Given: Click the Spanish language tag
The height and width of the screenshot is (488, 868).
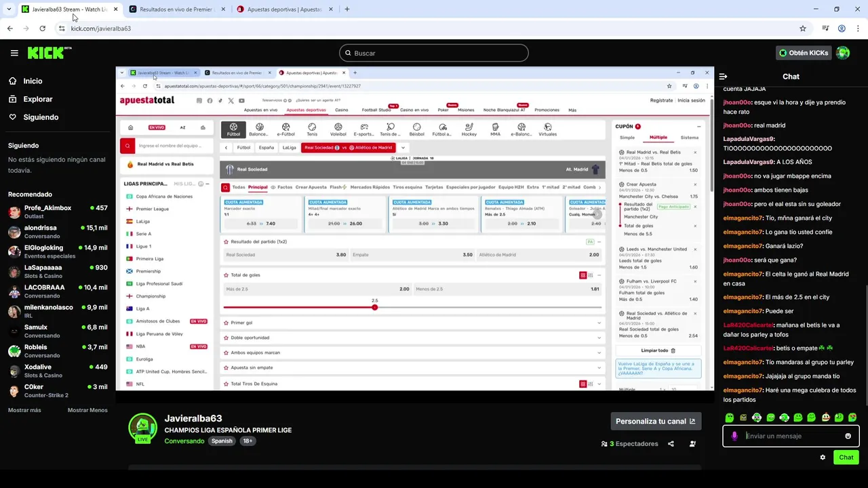Looking at the screenshot, I should coord(222,441).
